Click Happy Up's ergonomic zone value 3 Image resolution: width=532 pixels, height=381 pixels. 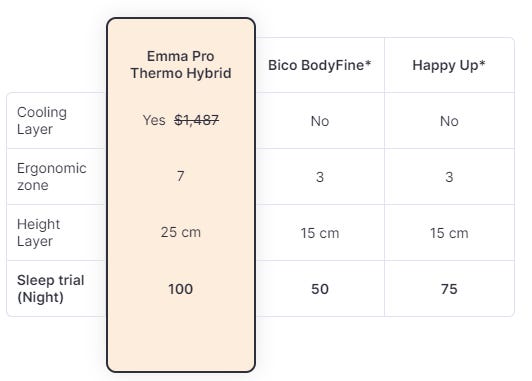[x=449, y=177]
